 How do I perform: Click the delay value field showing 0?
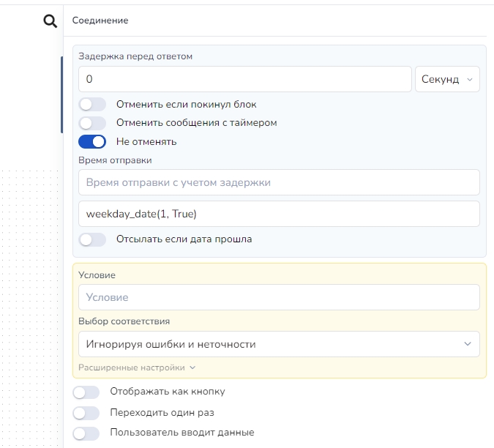[x=244, y=79]
